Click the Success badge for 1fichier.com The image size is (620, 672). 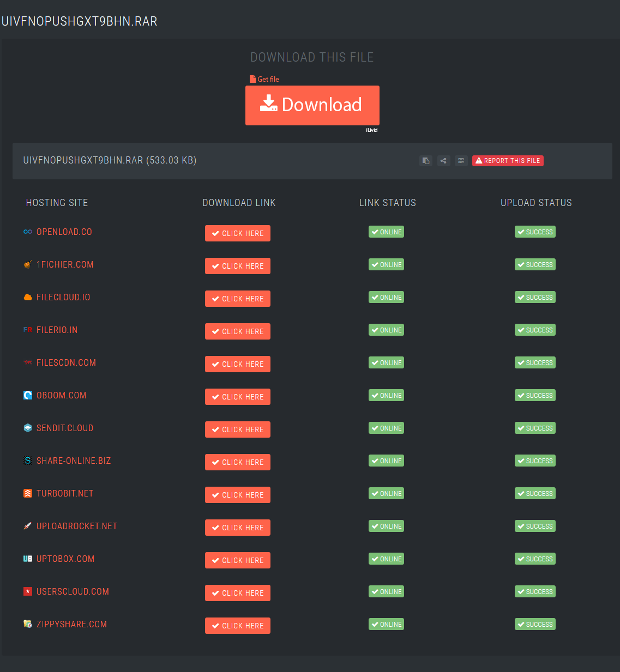tap(535, 264)
